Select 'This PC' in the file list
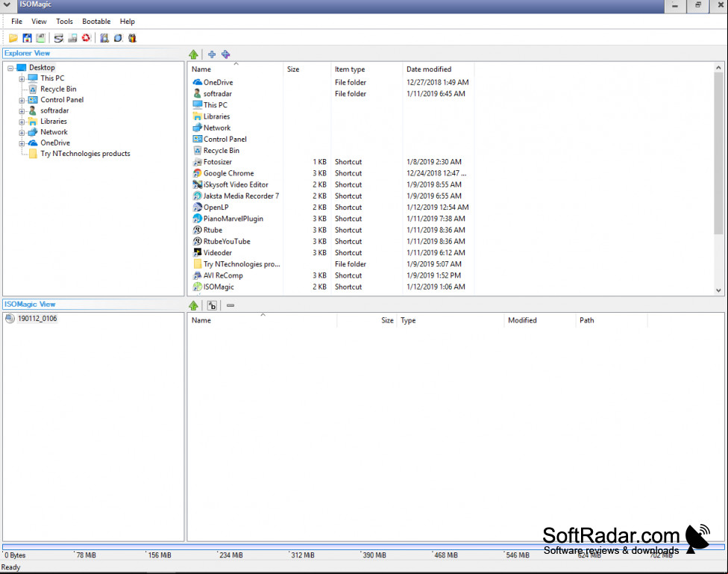Viewport: 728px width, 574px height. tap(330, 105)
